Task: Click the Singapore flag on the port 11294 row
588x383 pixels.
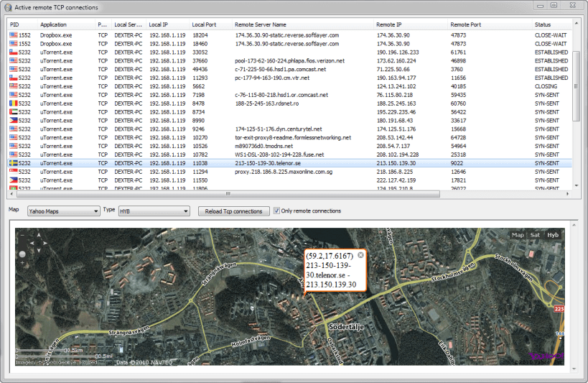Action: (13, 172)
